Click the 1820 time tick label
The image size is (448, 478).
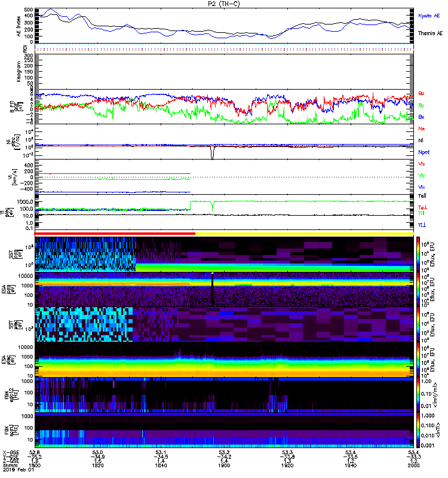(x=97, y=465)
